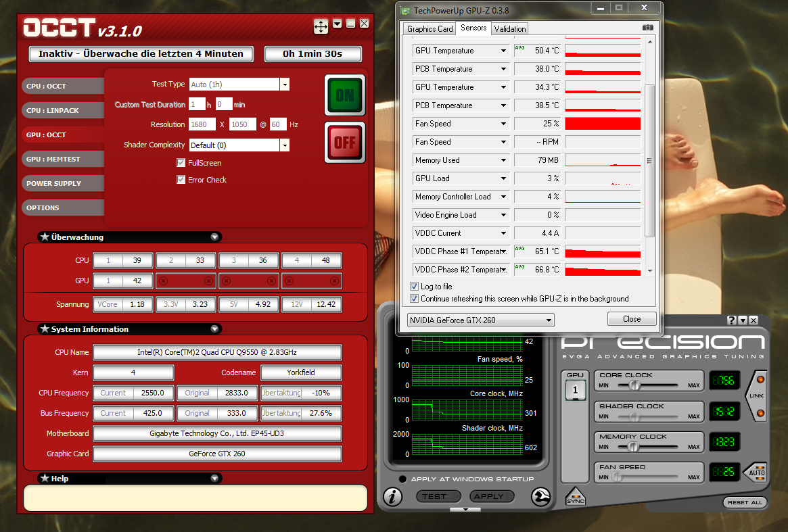Open dropdown for Video Engine Load sensor
Image resolution: width=788 pixels, height=532 pixels.
[x=503, y=215]
